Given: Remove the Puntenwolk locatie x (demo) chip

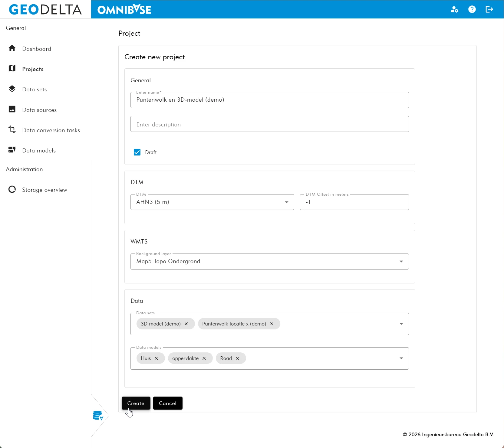Looking at the screenshot, I should coord(272,324).
